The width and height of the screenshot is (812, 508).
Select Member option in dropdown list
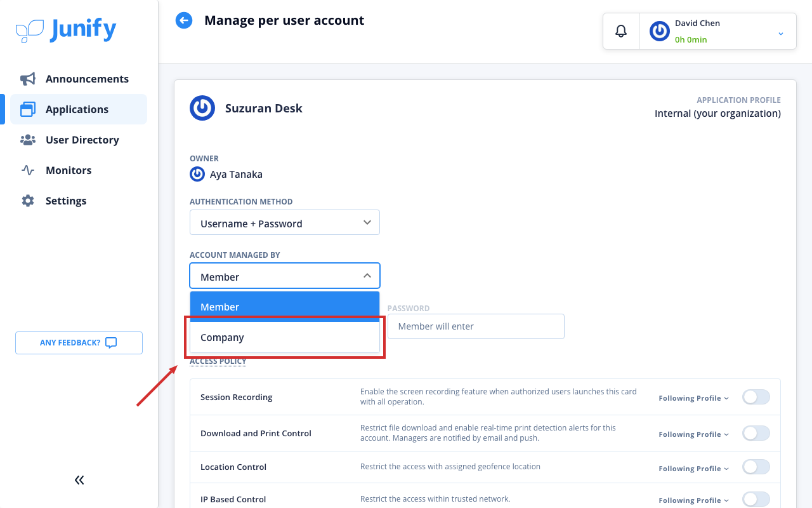tap(285, 307)
